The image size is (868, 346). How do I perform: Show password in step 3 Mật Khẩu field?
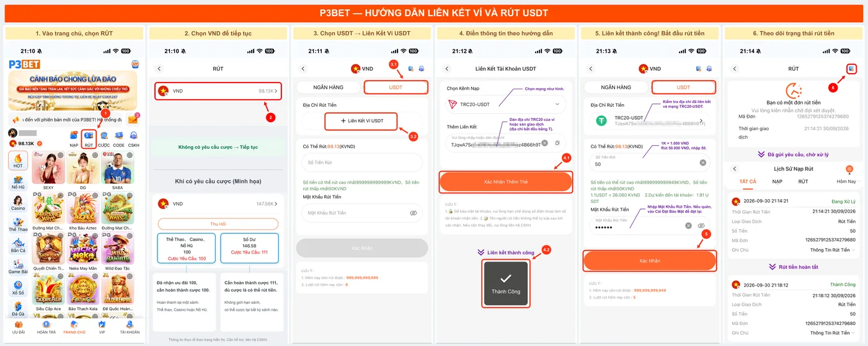click(x=413, y=213)
